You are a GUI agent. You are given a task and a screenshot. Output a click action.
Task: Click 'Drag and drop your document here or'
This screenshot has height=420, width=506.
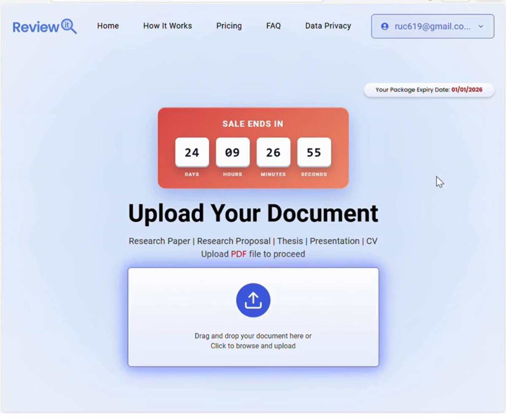pyautogui.click(x=253, y=336)
